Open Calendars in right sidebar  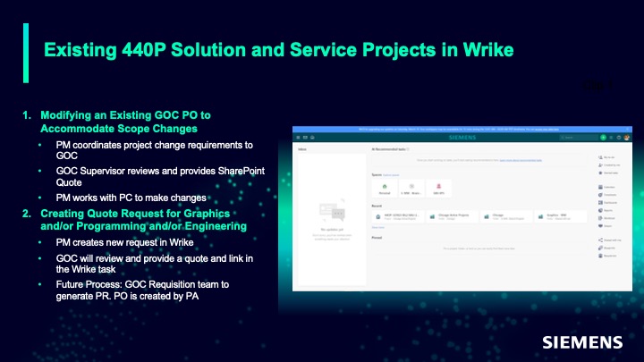[606, 187]
